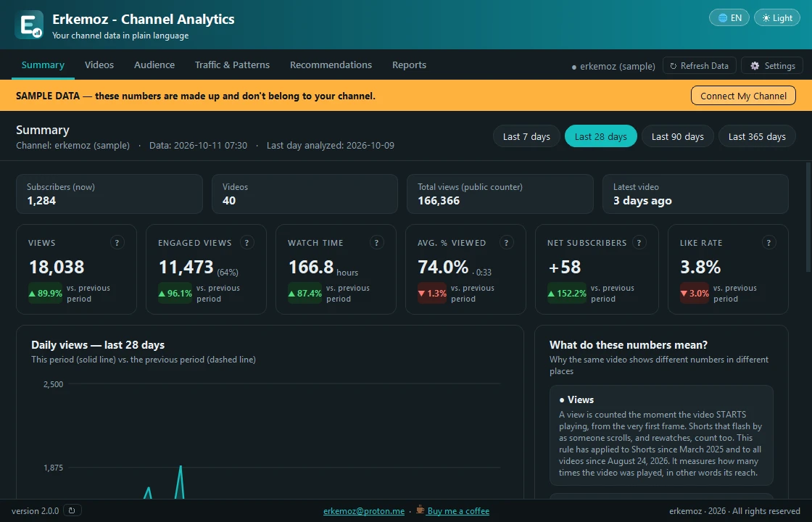Viewport: 812px width, 522px height.
Task: Open the Settings button
Action: (772, 66)
